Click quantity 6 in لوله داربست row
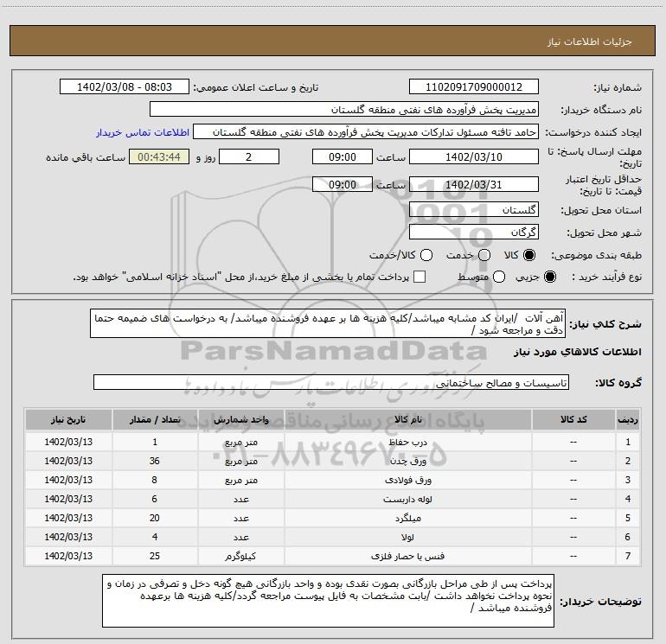 [x=155, y=500]
